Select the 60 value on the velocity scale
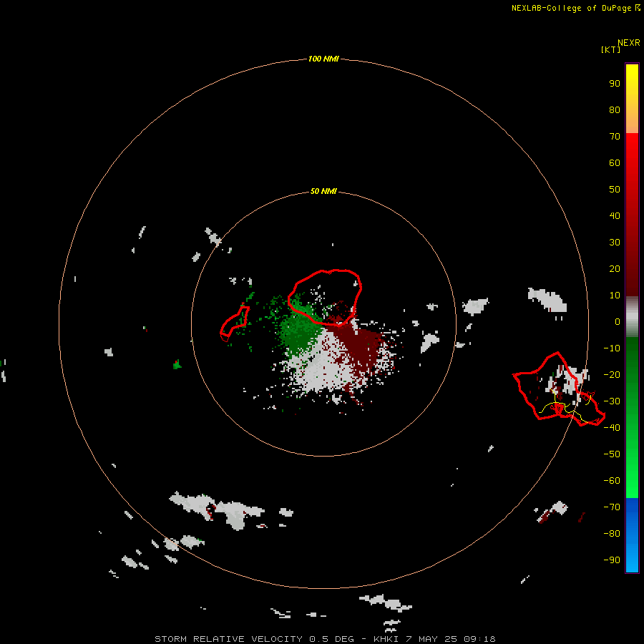The height and width of the screenshot is (644, 644). click(x=615, y=162)
